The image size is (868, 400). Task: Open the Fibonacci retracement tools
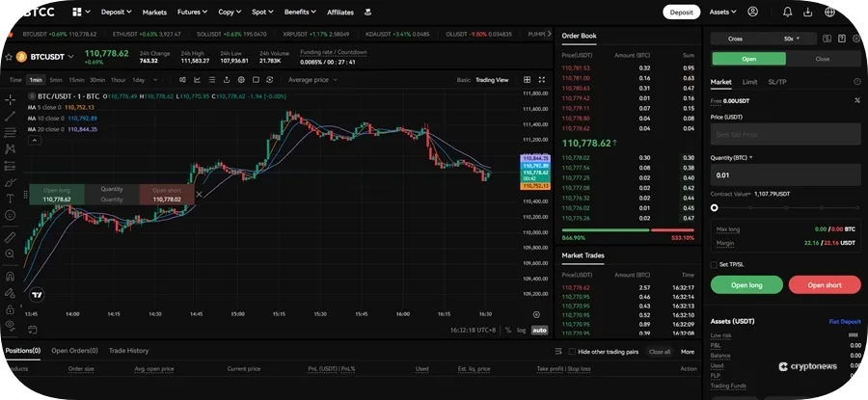pos(10,132)
